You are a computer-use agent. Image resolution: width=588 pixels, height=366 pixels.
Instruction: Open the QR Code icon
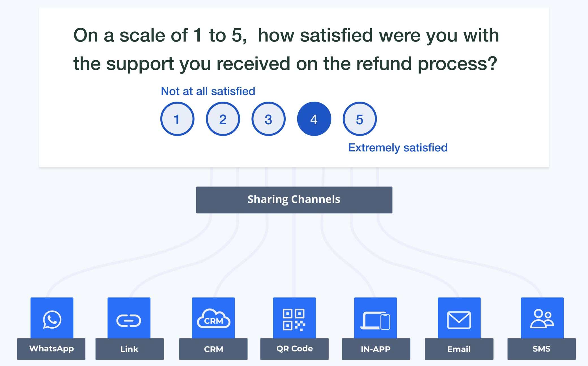tap(294, 320)
